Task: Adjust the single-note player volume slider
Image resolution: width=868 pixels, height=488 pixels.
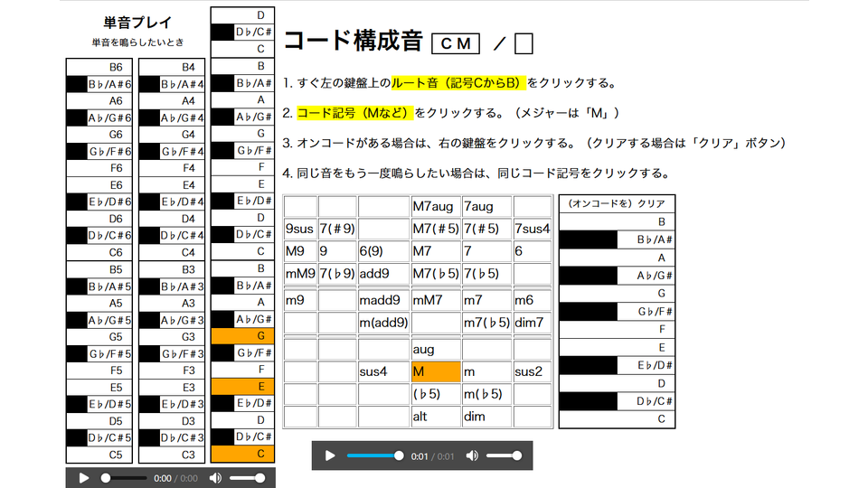Action: coord(247,478)
